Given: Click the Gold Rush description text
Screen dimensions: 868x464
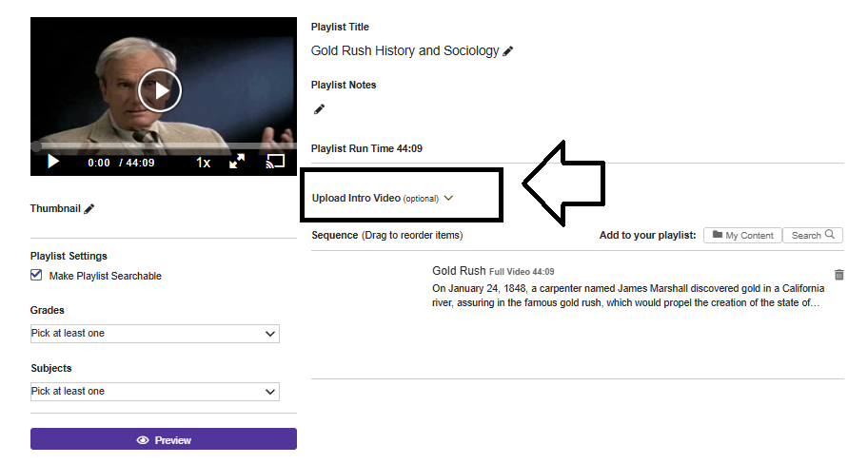Looking at the screenshot, I should [628, 296].
